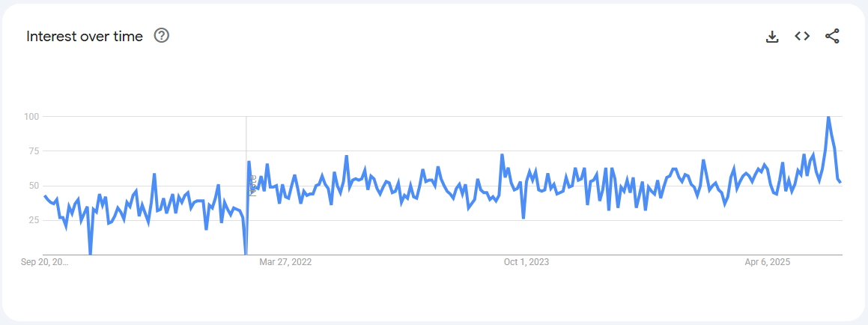Click the last data point of the trend line

tap(840, 182)
